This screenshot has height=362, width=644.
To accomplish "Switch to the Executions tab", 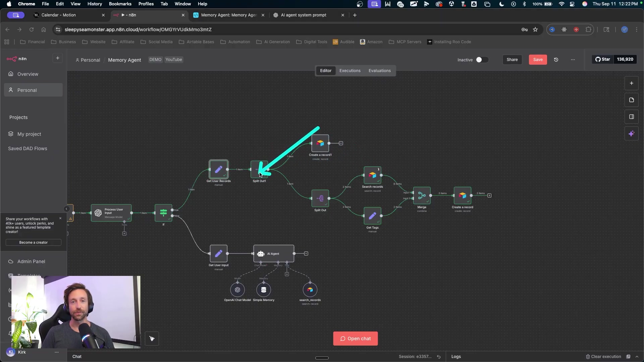I will (x=350, y=71).
